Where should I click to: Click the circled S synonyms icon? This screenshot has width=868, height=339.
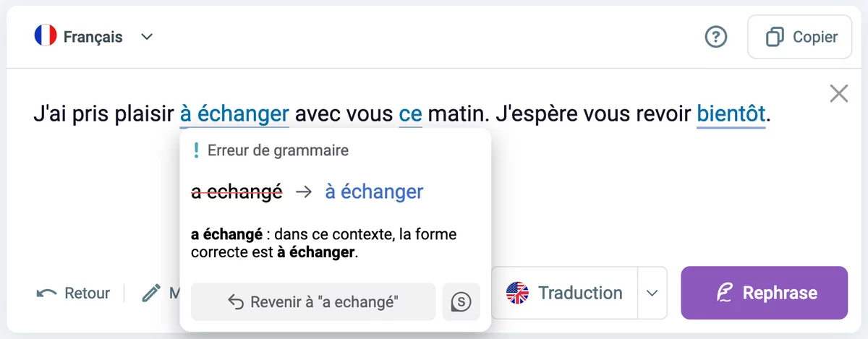(x=461, y=301)
